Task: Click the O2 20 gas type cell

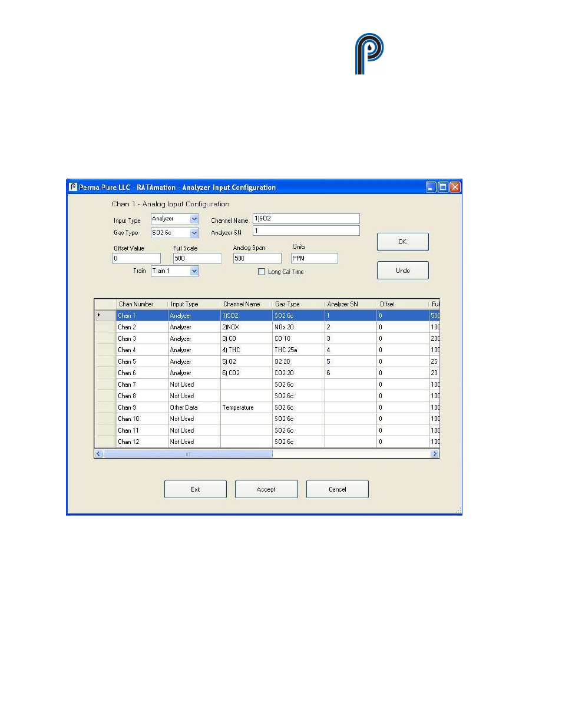Action: click(299, 361)
